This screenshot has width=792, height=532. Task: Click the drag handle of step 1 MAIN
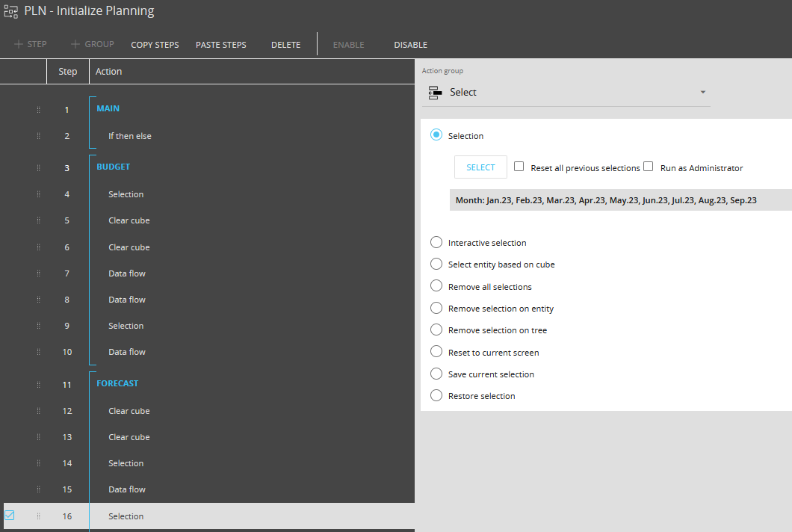(38, 110)
